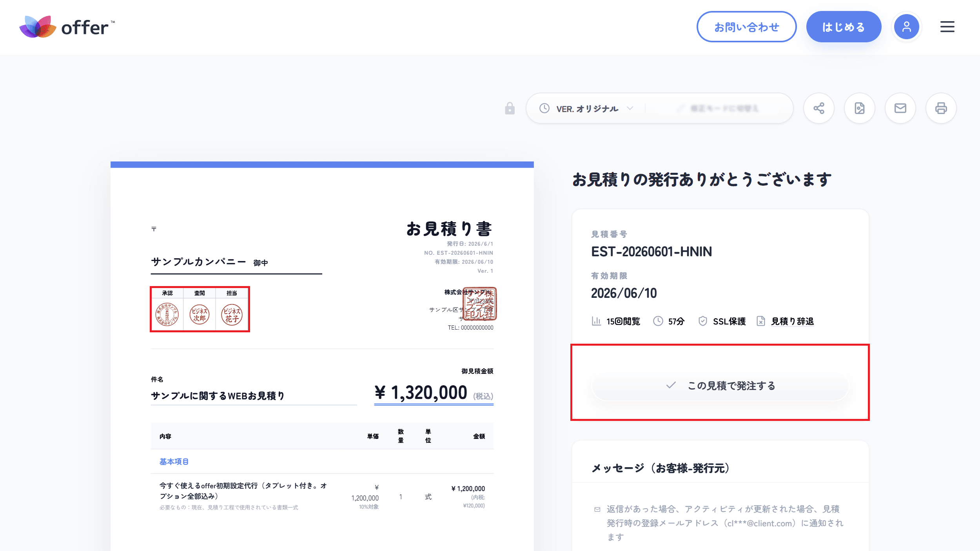This screenshot has height=551, width=980.
Task: Click the checkmark icon on order button
Action: pyautogui.click(x=671, y=385)
